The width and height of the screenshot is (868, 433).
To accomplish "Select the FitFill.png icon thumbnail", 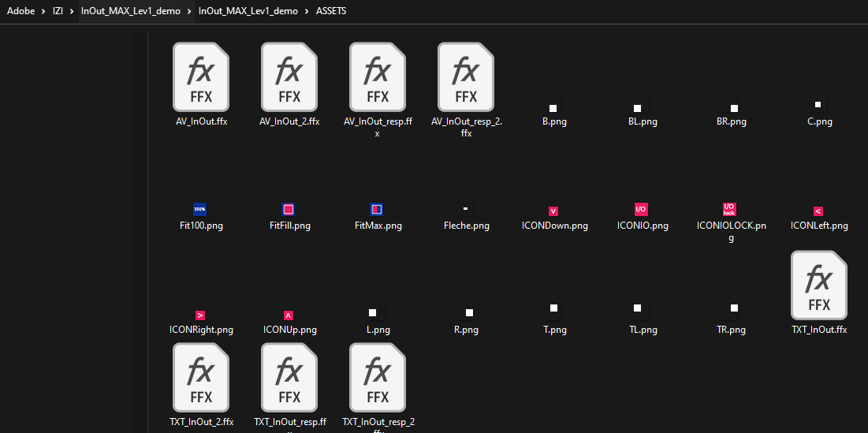I will tap(288, 209).
